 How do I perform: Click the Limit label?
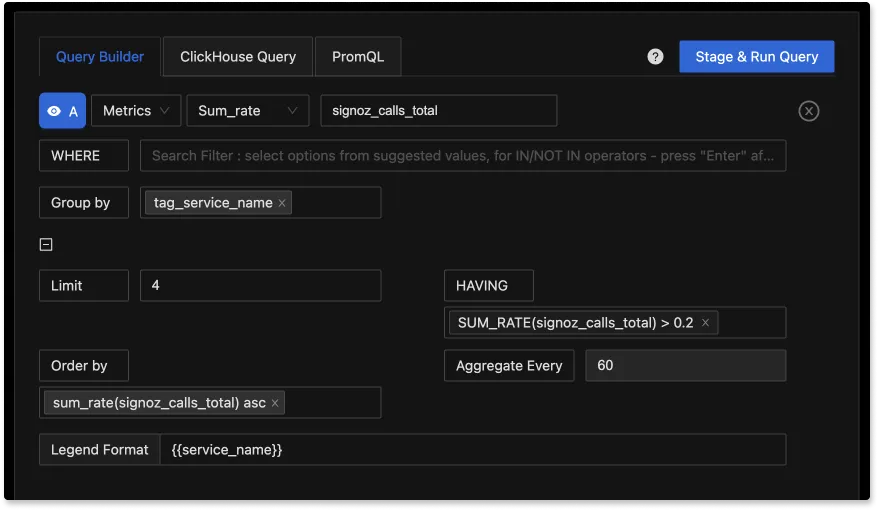pyautogui.click(x=84, y=286)
